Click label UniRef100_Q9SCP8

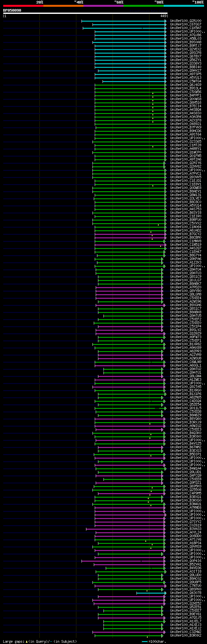pyautogui.click(x=186, y=53)
